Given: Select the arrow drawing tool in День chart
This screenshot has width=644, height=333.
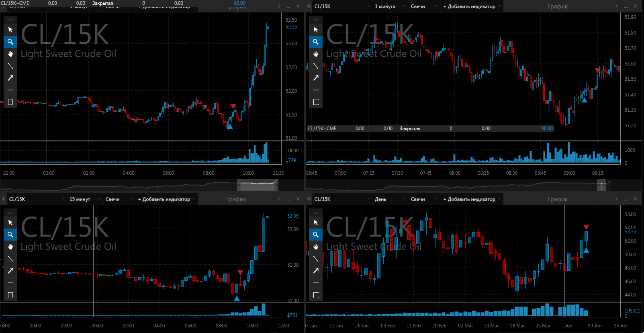Looking at the screenshot, I should (316, 271).
